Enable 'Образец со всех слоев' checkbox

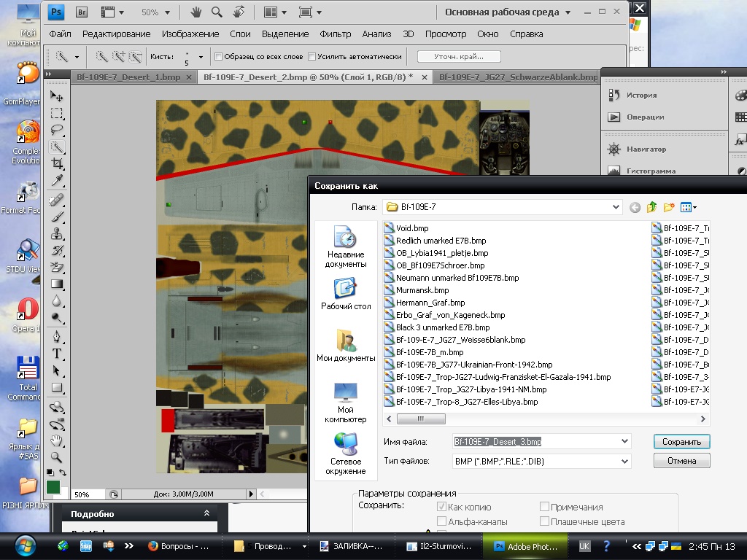(219, 56)
